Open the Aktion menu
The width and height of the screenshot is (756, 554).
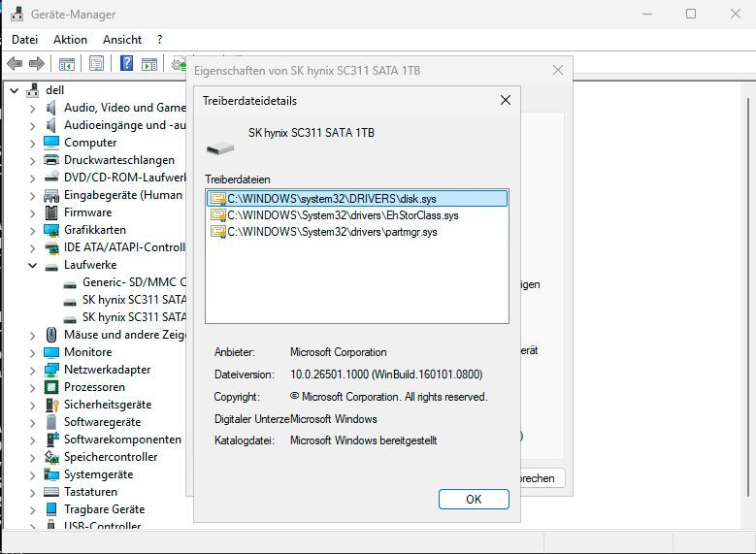pyautogui.click(x=71, y=40)
